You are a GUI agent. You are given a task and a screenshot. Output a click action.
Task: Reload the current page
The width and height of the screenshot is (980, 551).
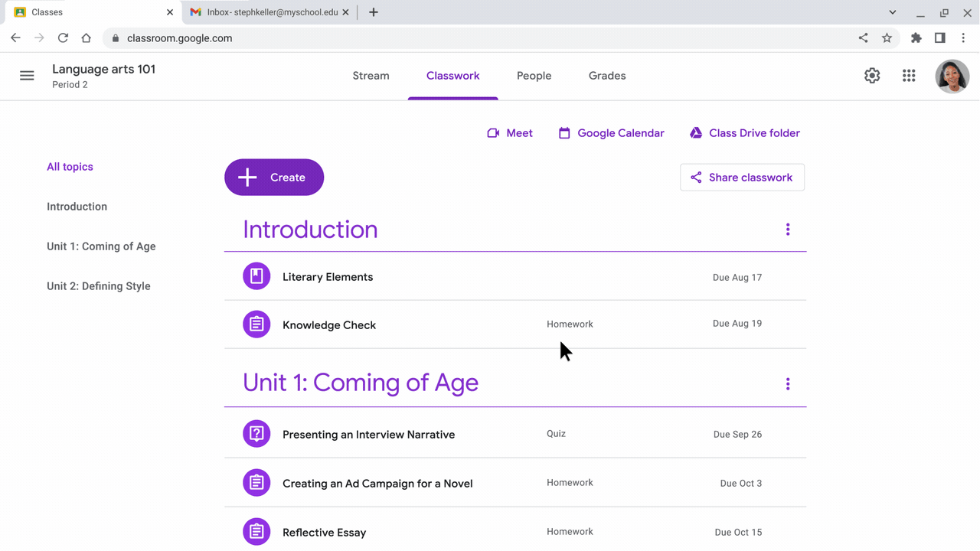coord(63,37)
